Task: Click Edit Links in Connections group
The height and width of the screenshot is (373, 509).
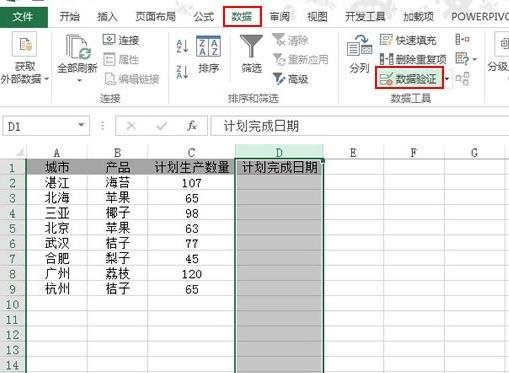Action: tap(132, 79)
